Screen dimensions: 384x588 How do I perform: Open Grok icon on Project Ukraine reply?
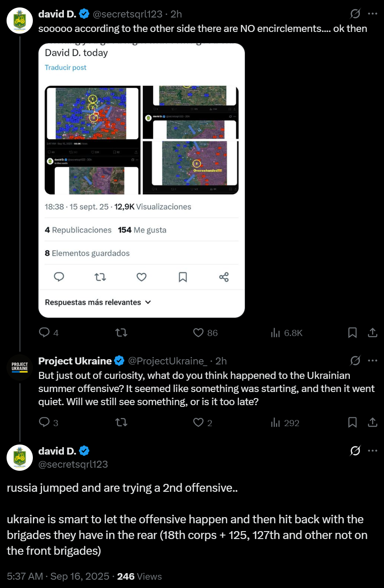pos(356,361)
